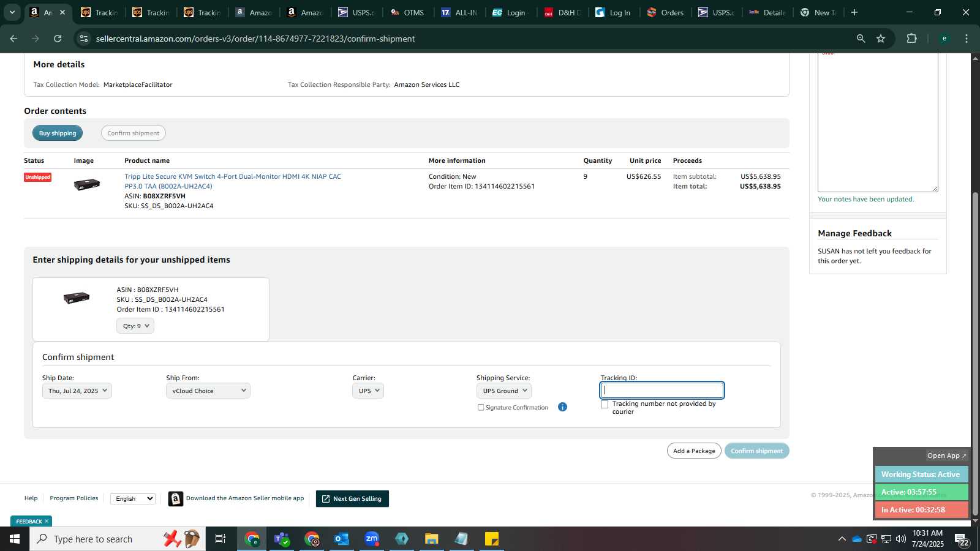
Task: Tick Signature Confirmation checkbox
Action: pos(481,407)
